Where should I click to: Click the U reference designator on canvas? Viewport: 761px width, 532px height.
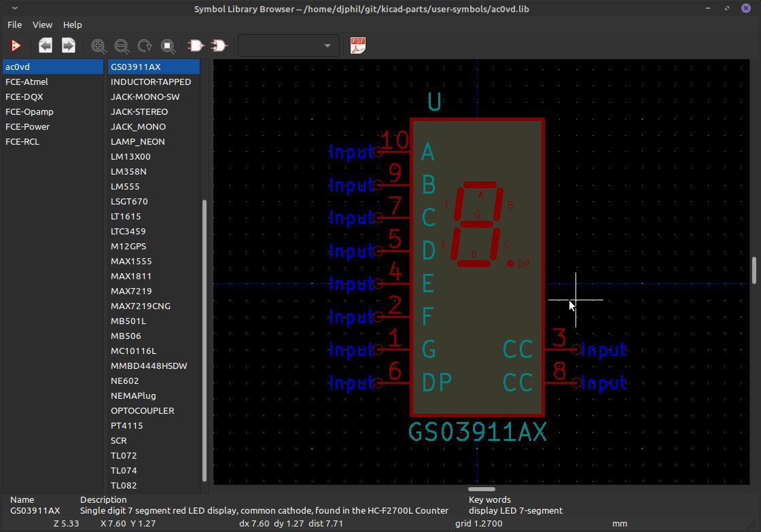434,102
